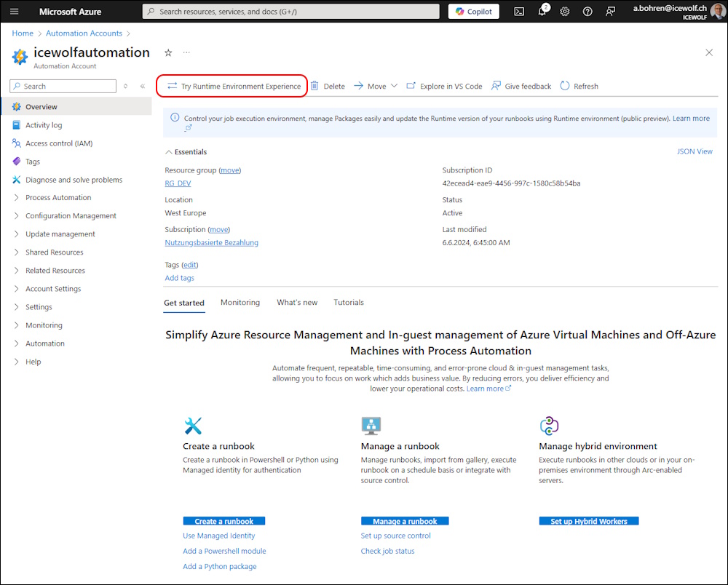The height and width of the screenshot is (585, 728).
Task: Open portal settings gear
Action: click(x=565, y=12)
